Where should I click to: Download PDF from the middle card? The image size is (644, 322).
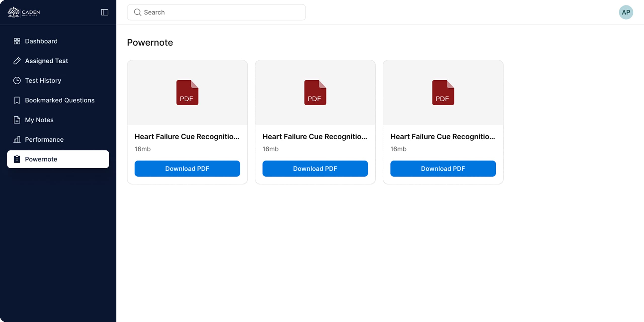315,169
